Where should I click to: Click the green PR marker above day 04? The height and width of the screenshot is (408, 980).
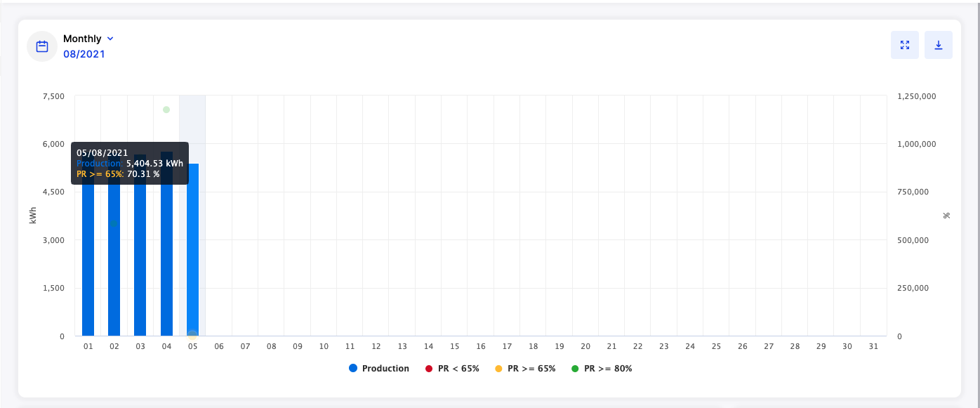(x=166, y=110)
